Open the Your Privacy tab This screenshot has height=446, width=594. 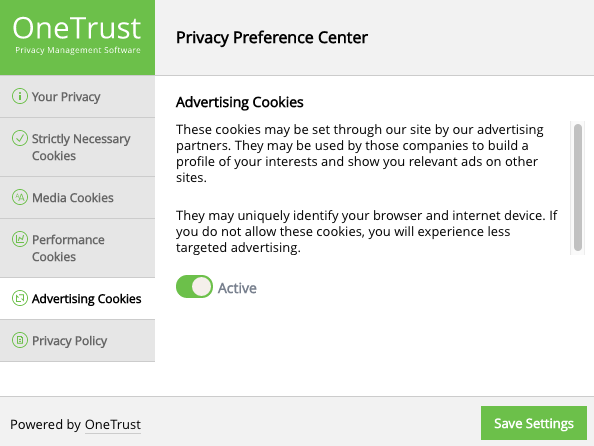(x=77, y=97)
